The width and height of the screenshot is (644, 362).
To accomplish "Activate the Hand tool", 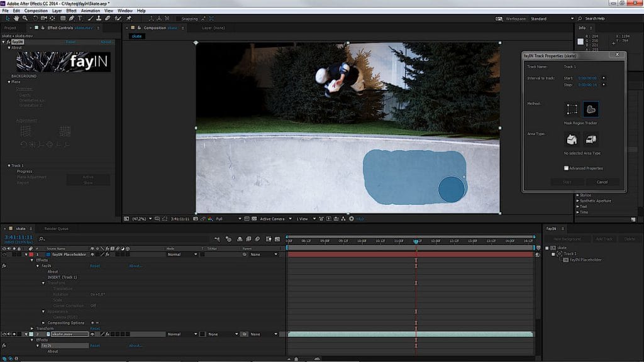I will [x=16, y=19].
